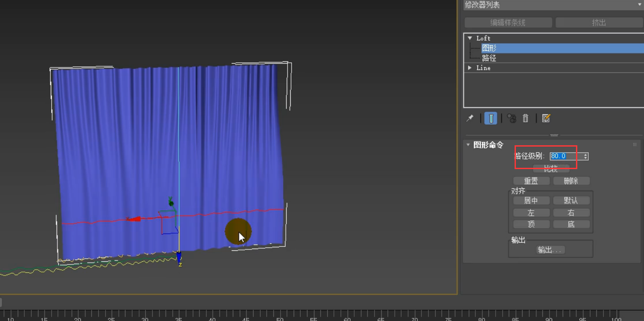Click the 图形命令 rollout grip dots

[x=635, y=145]
